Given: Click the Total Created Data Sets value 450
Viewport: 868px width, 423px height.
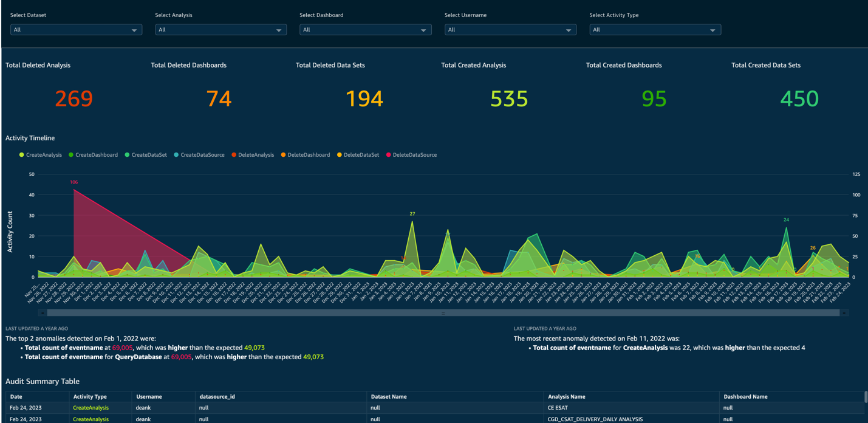Looking at the screenshot, I should (799, 98).
